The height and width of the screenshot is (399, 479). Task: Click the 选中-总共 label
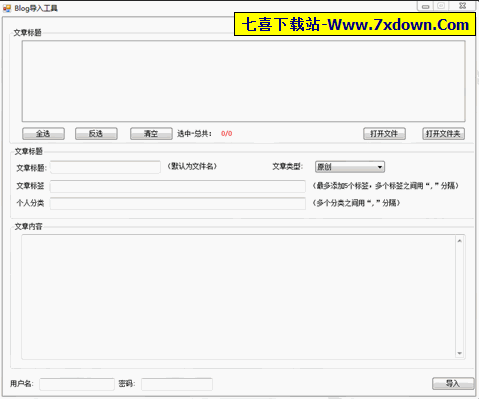pyautogui.click(x=194, y=134)
